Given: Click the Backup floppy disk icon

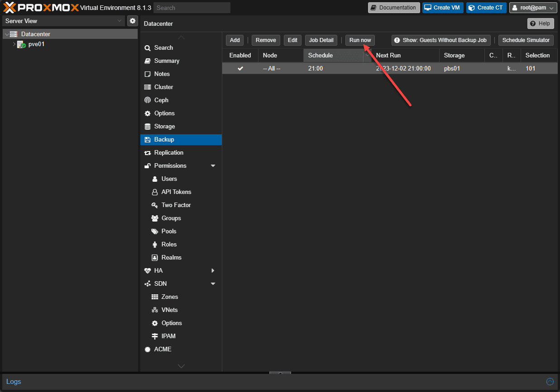Looking at the screenshot, I should tap(148, 140).
